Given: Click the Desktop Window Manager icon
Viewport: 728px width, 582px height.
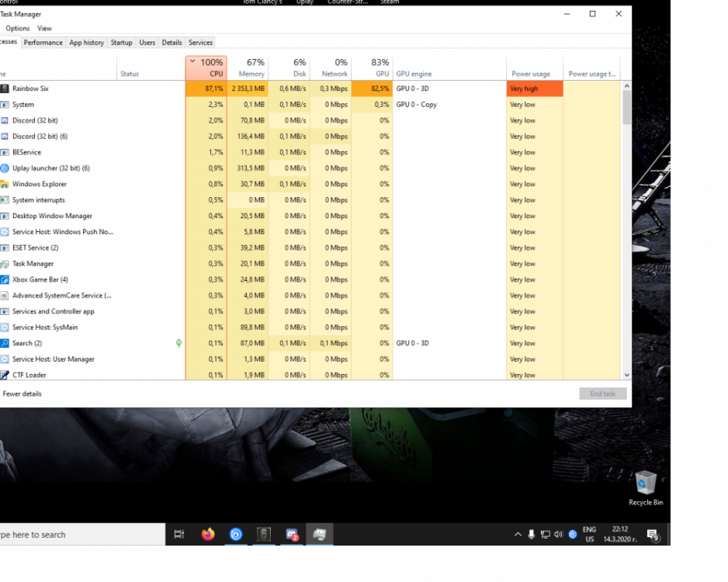Looking at the screenshot, I should click(x=4, y=216).
